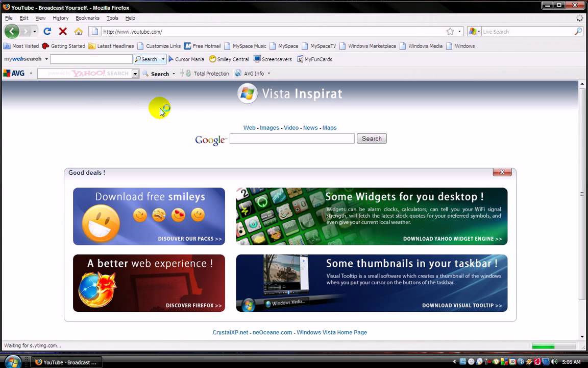
Task: Go to the Home page icon
Action: coord(79,32)
